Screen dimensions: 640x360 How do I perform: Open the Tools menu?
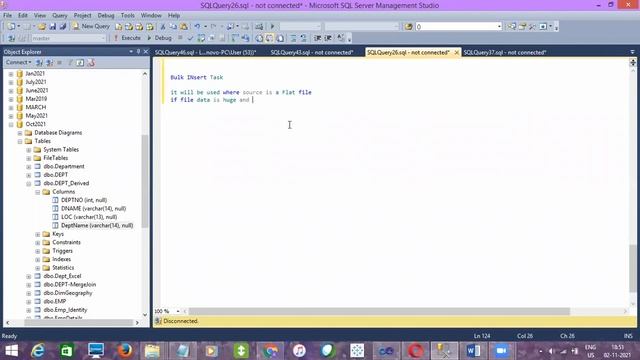coord(127,16)
